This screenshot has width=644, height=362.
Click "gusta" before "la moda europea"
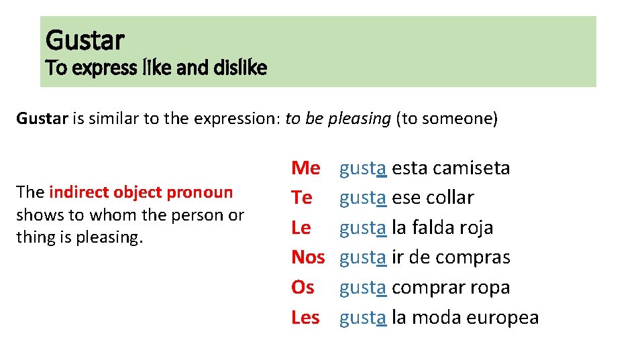click(x=363, y=318)
